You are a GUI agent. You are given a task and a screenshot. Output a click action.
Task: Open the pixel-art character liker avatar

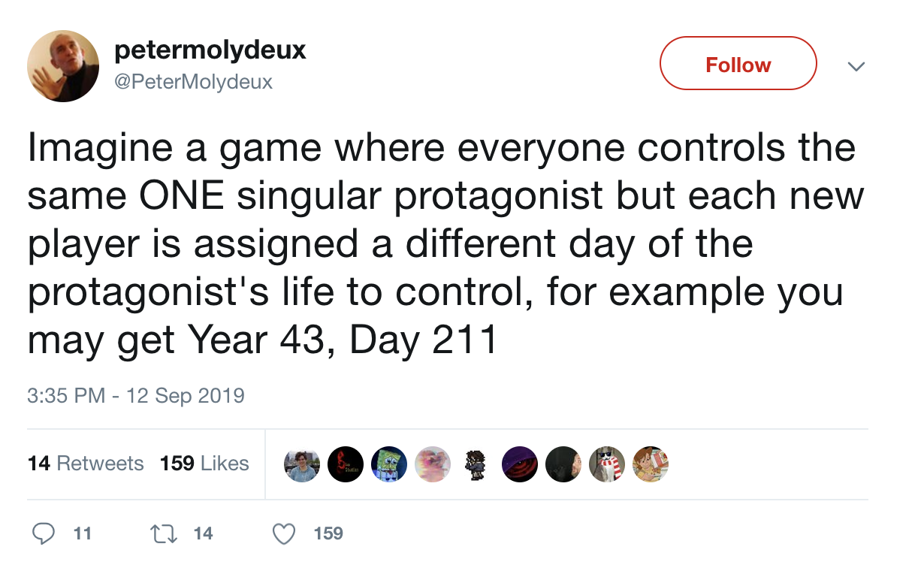point(476,464)
